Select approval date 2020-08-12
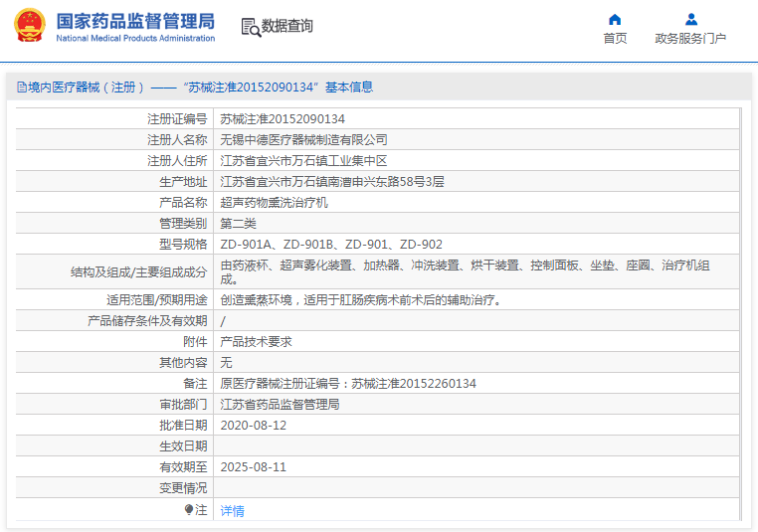The height and width of the screenshot is (532, 758). (x=254, y=426)
